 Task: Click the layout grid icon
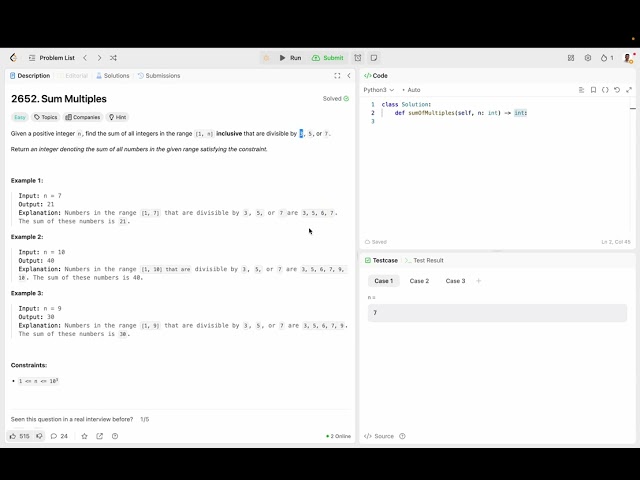[x=571, y=58]
